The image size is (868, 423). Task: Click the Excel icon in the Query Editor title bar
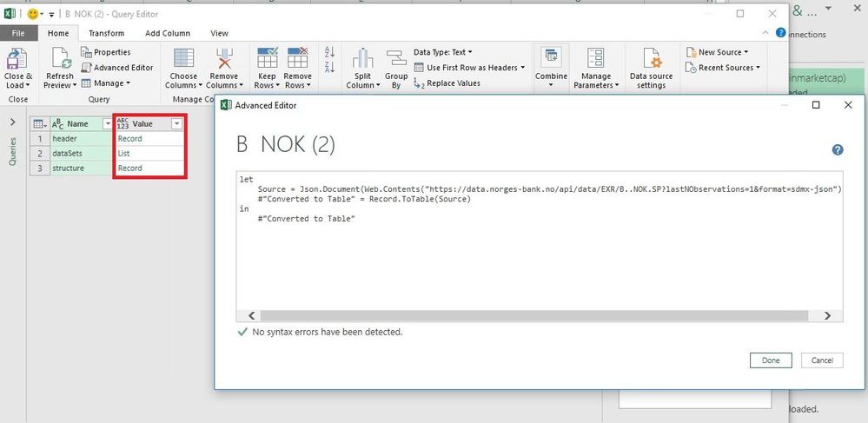[10, 14]
